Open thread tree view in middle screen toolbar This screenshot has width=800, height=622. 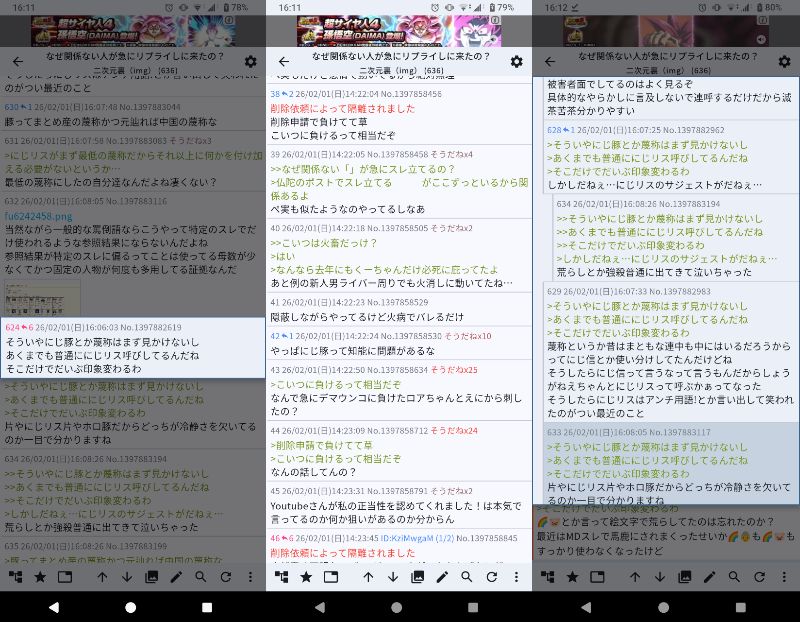282,577
